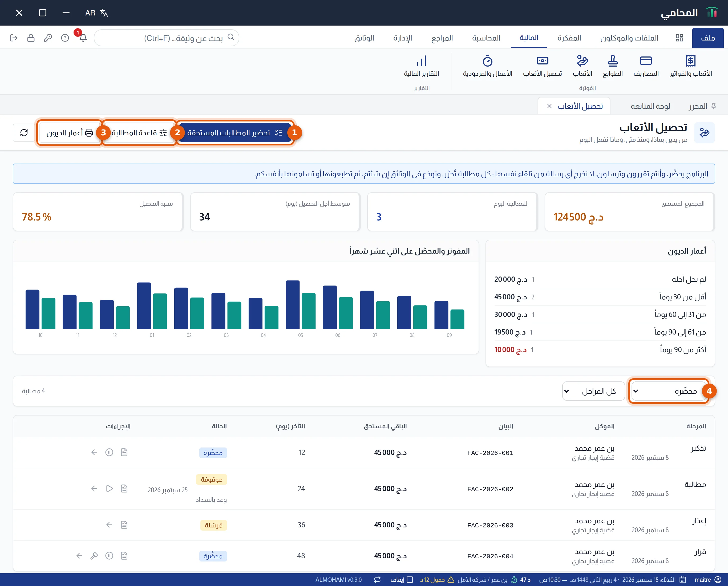Expand the كل المراحل stage dropdown

(x=594, y=391)
